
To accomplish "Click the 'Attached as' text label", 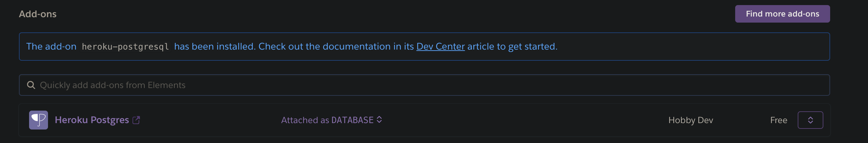I will (305, 120).
